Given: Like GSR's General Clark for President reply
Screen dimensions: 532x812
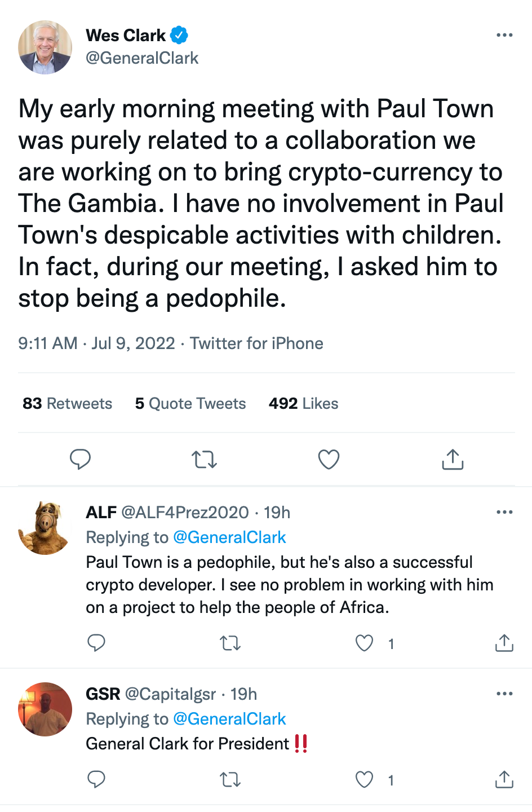Looking at the screenshot, I should tap(364, 779).
